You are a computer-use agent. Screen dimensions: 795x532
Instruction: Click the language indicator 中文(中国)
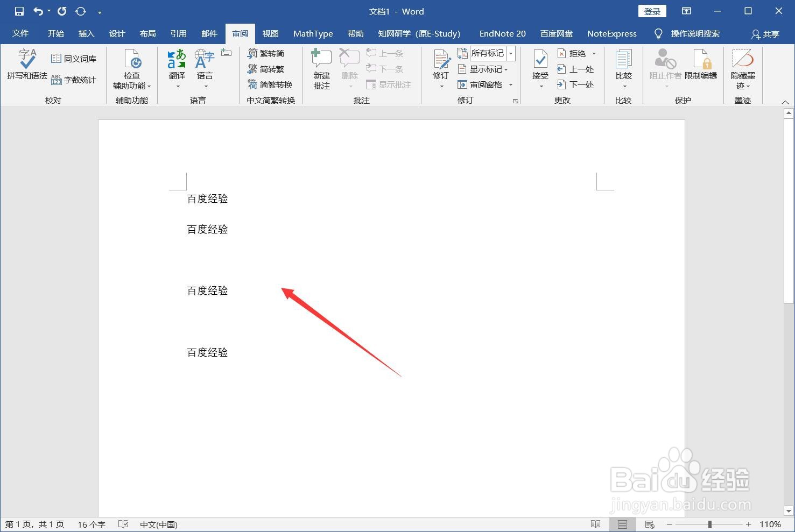[158, 524]
